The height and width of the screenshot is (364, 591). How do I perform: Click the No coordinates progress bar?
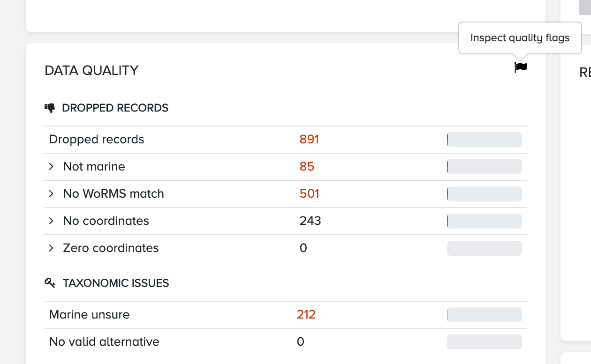(485, 221)
